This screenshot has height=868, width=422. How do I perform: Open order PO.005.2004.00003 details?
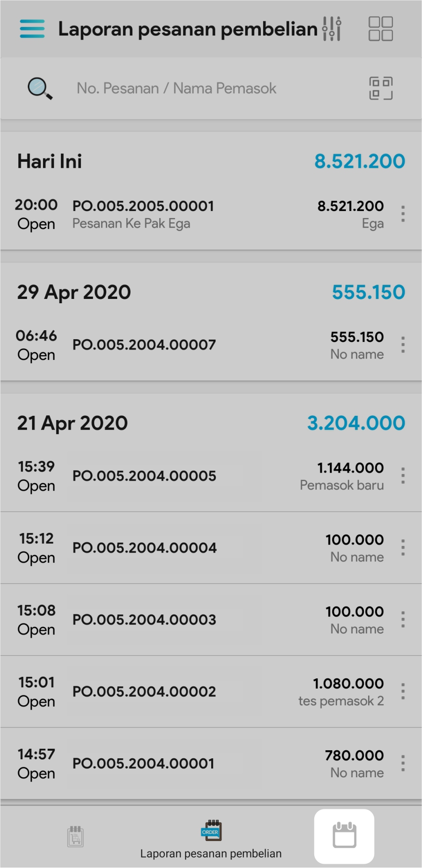[144, 620]
